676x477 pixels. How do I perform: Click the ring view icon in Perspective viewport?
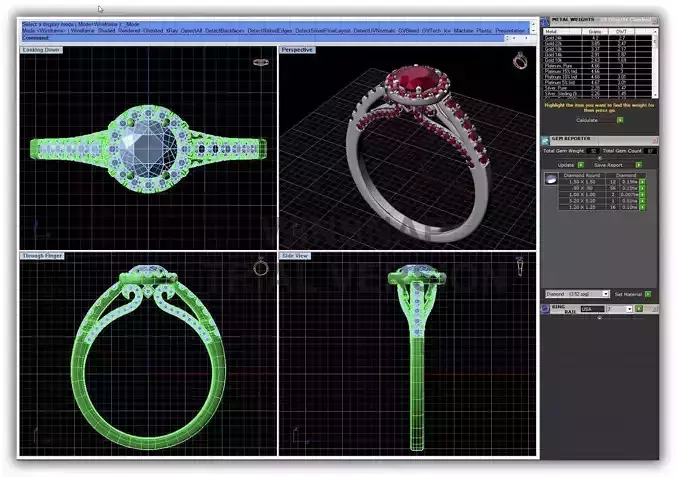pos(520,61)
